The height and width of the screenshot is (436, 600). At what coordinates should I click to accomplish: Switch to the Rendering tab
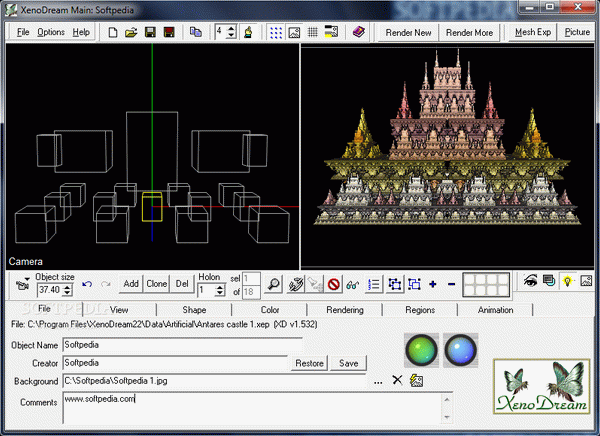345,310
